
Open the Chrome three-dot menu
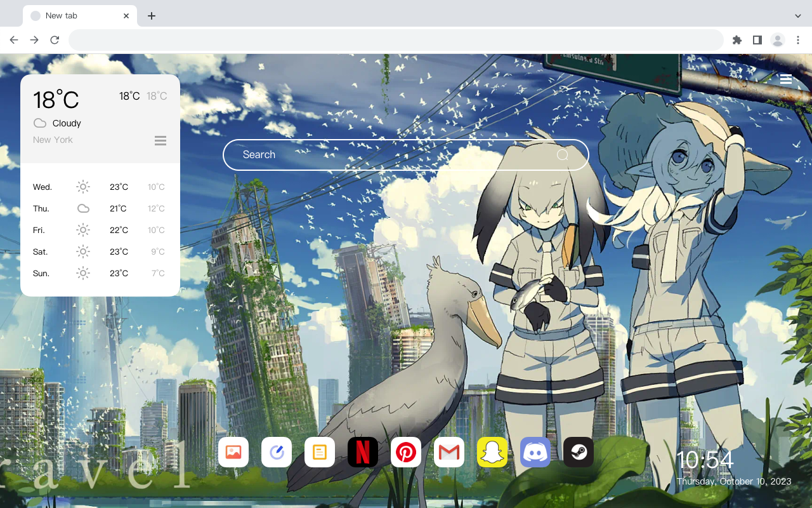click(798, 40)
